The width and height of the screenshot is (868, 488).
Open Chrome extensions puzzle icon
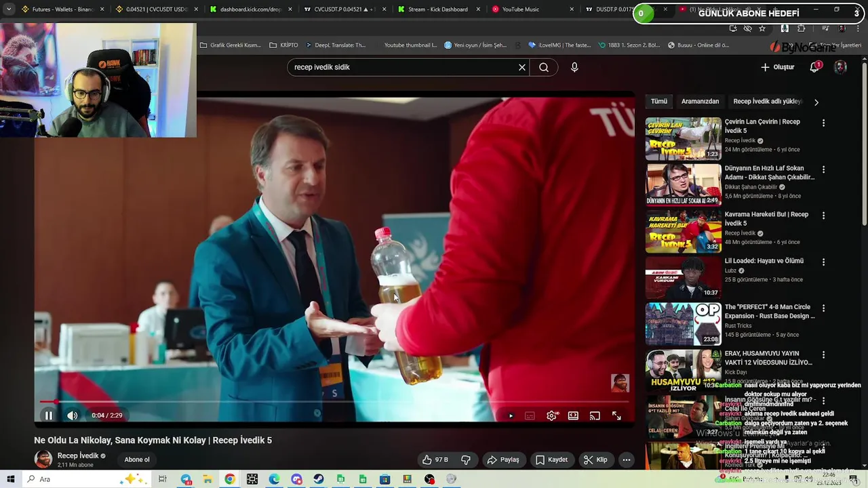coord(802,28)
